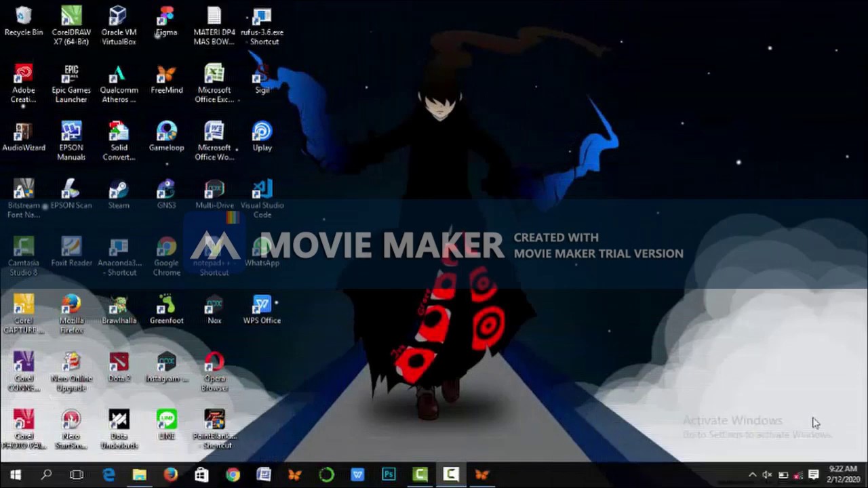This screenshot has width=868, height=488.
Task: Open WPS Writer taskbar icon
Action: [x=357, y=475]
